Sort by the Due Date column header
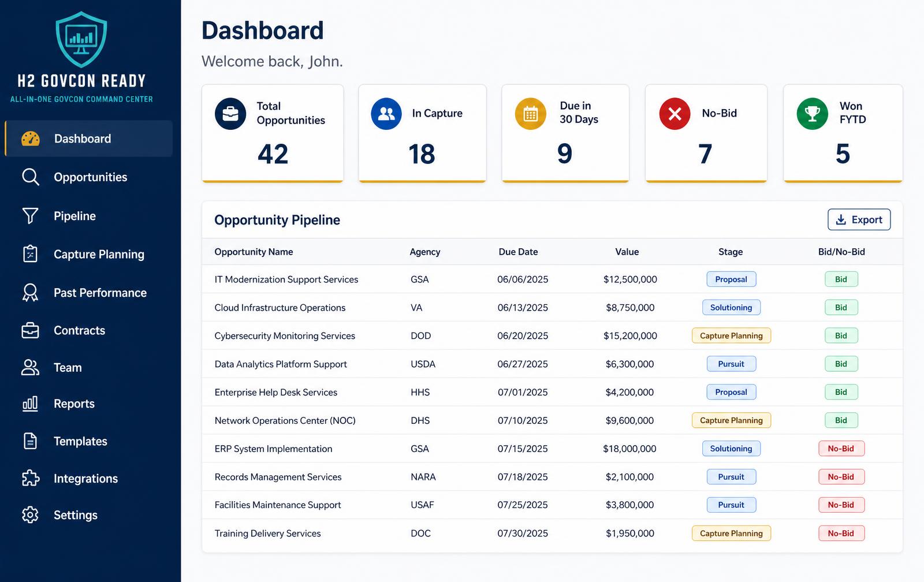924x582 pixels. point(518,252)
